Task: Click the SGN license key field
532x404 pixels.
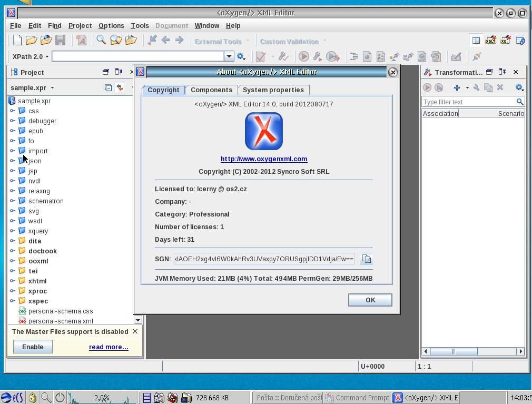Action: (x=264, y=259)
